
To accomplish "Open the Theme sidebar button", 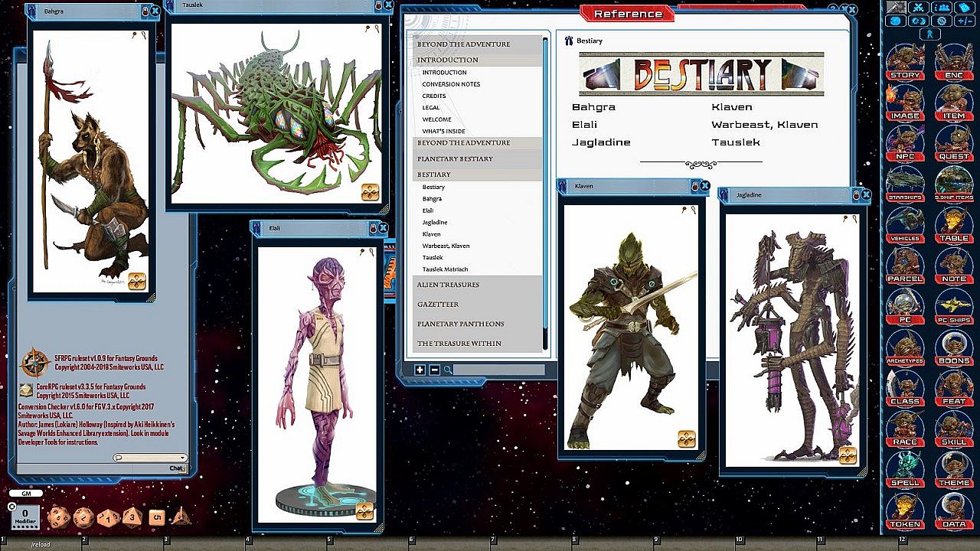I will pos(954,470).
